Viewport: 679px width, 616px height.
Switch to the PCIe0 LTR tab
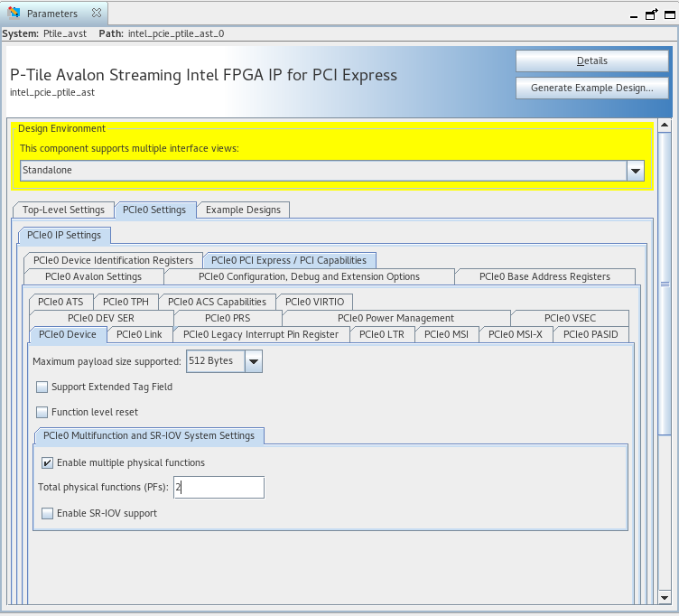382,335
